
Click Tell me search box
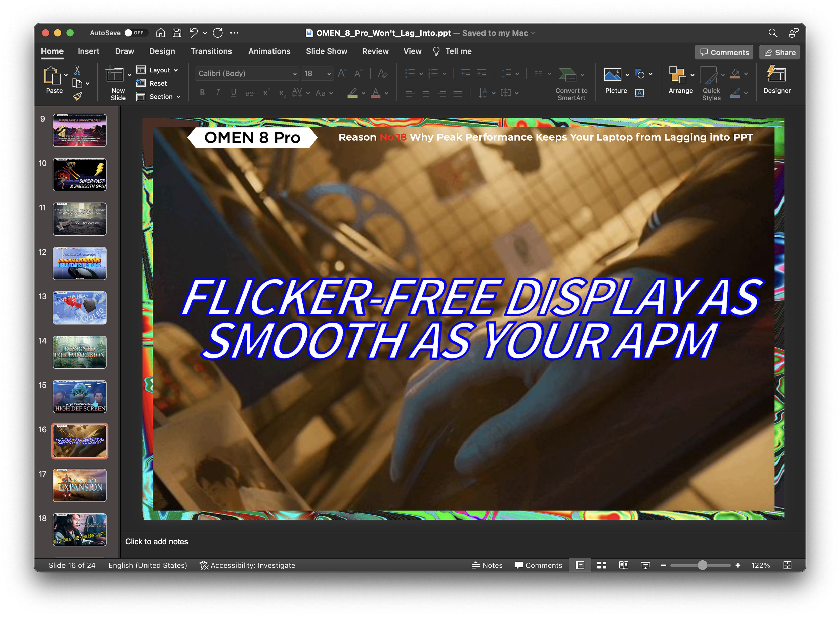(452, 51)
